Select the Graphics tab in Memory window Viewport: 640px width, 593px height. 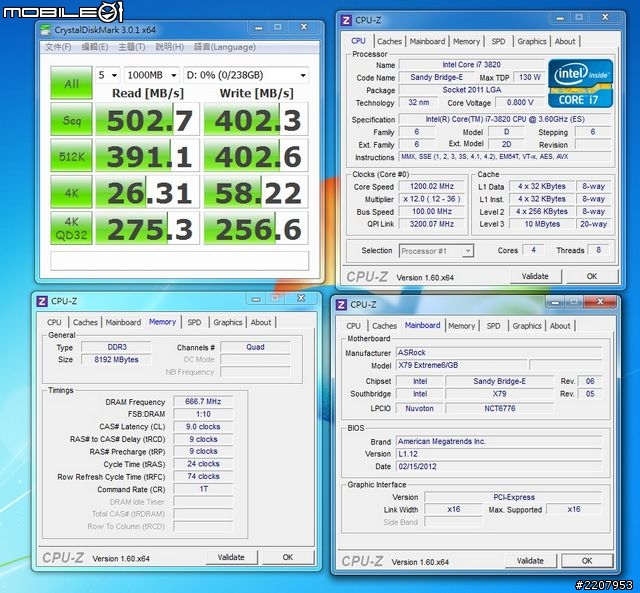[228, 322]
